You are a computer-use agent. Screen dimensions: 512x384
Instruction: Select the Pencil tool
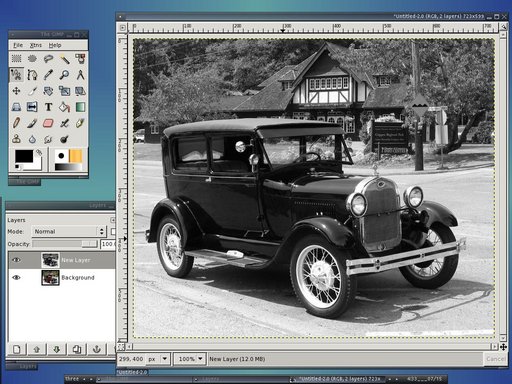(16, 123)
